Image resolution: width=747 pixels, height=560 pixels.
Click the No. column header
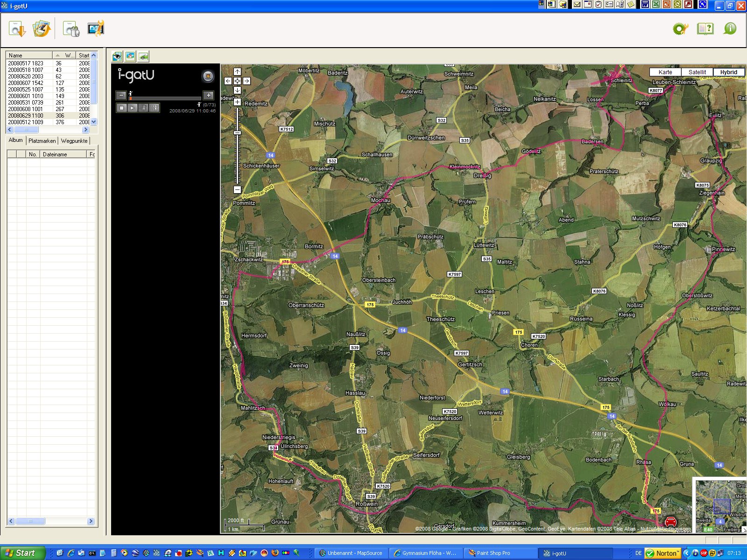[x=33, y=154]
